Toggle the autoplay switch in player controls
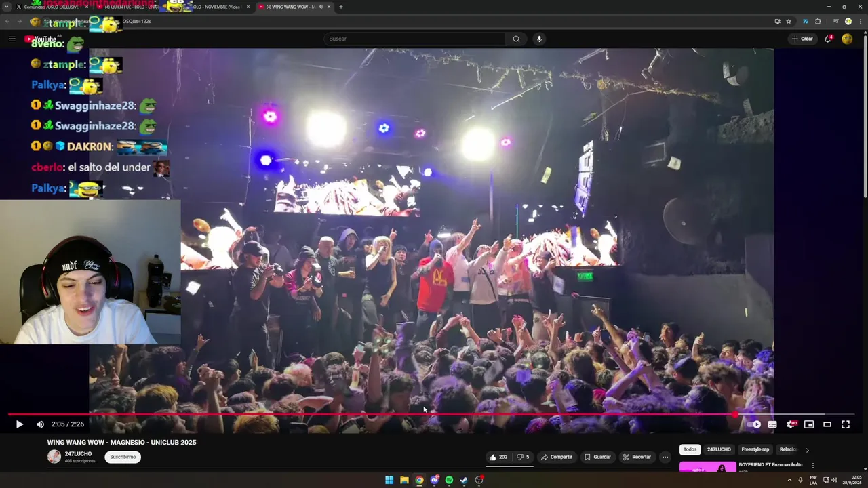This screenshot has width=868, height=488. click(x=754, y=424)
